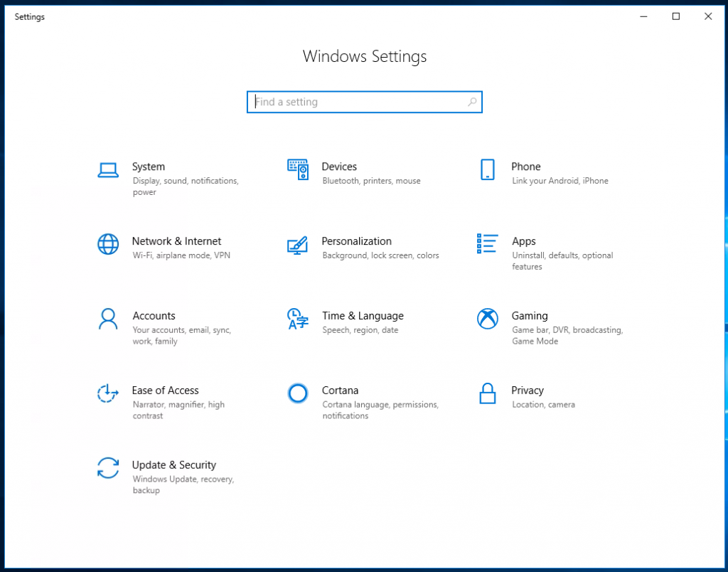Select the Accounts person icon
Image resolution: width=728 pixels, height=572 pixels.
(x=107, y=319)
